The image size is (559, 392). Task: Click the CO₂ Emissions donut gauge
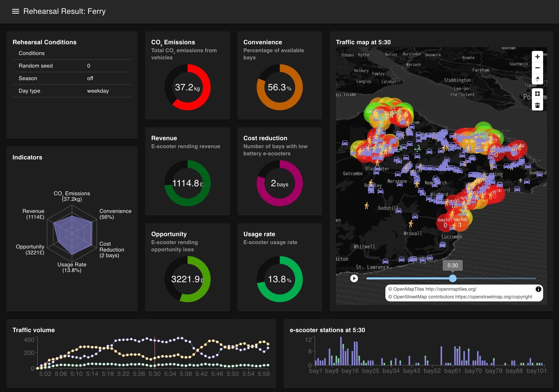tap(187, 87)
